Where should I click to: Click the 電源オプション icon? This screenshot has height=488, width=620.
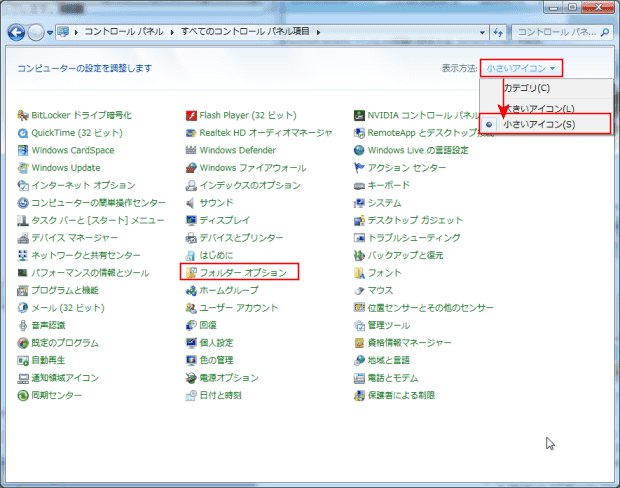pos(191,378)
